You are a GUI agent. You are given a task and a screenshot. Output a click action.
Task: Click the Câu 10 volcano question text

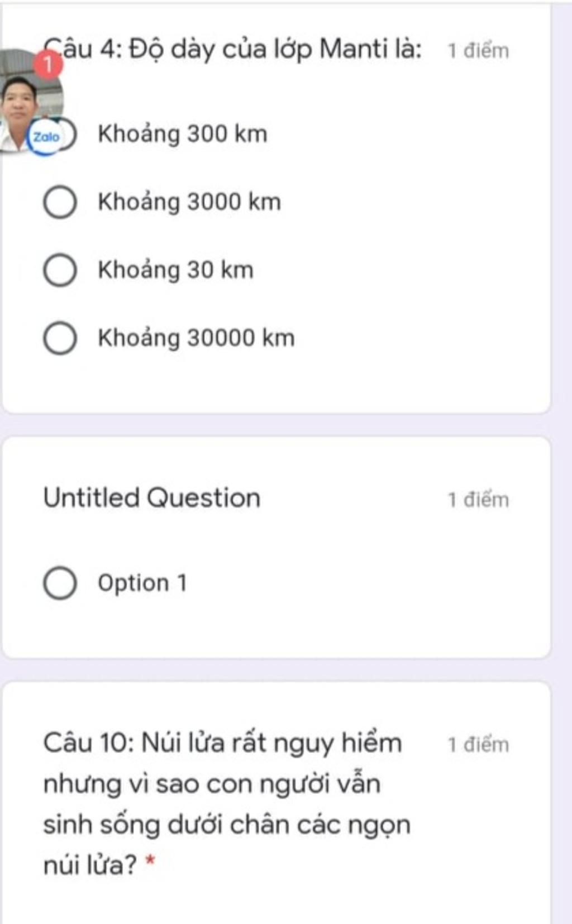click(x=227, y=804)
